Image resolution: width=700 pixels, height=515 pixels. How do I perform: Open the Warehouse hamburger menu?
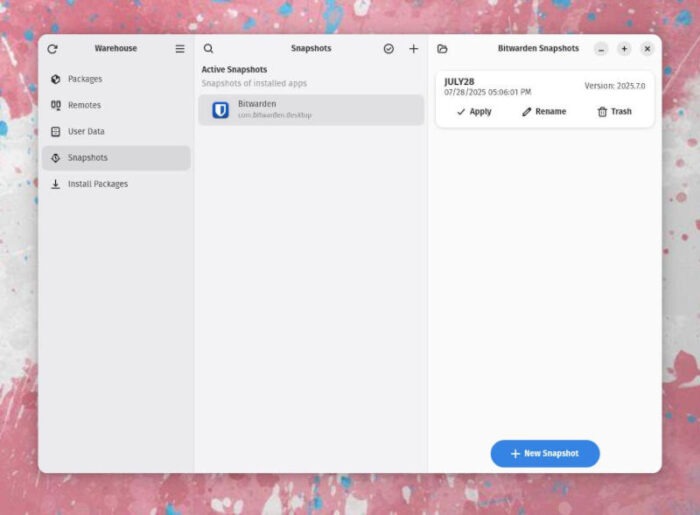click(180, 49)
